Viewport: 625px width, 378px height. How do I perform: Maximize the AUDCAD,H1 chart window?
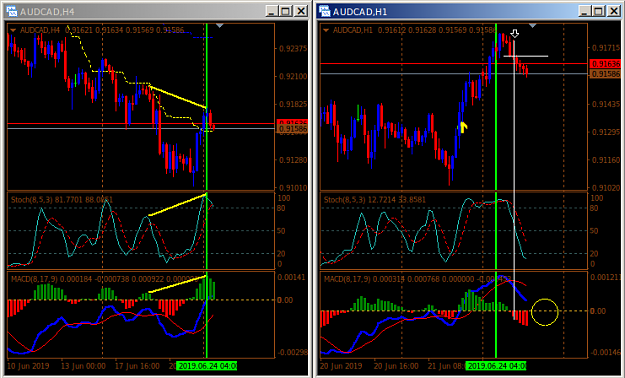(x=599, y=11)
